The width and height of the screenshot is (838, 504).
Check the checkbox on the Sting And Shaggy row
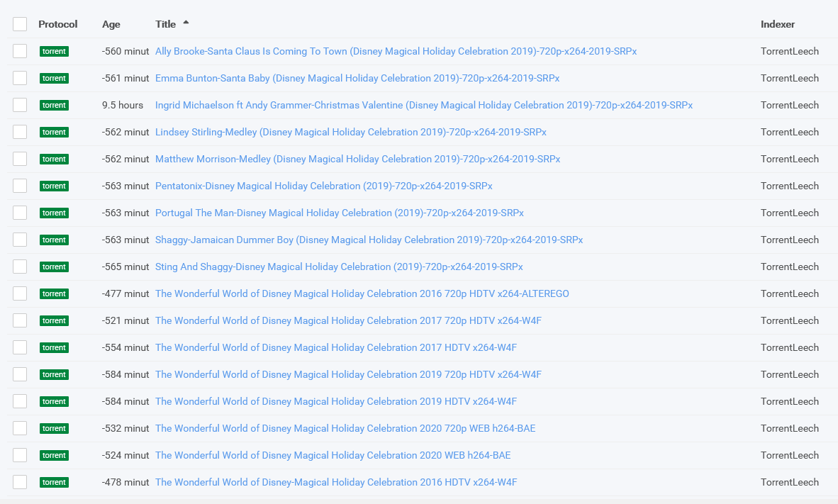coord(20,267)
